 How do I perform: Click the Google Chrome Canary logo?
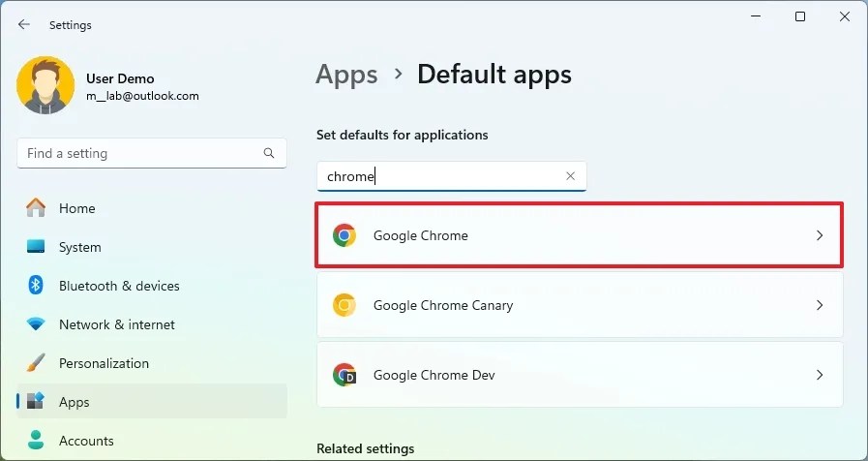(x=344, y=305)
